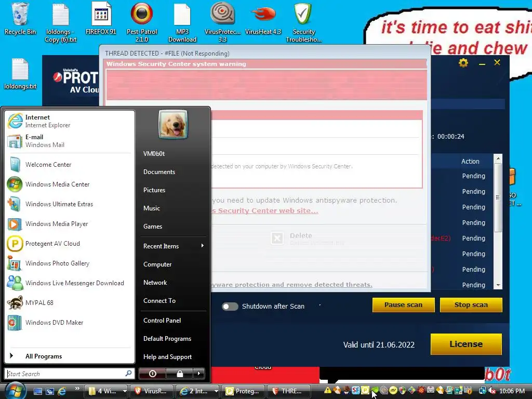The image size is (532, 399).
Task: Open grouped 4 Windows Explorer taskbar dropdown
Action: click(x=106, y=391)
